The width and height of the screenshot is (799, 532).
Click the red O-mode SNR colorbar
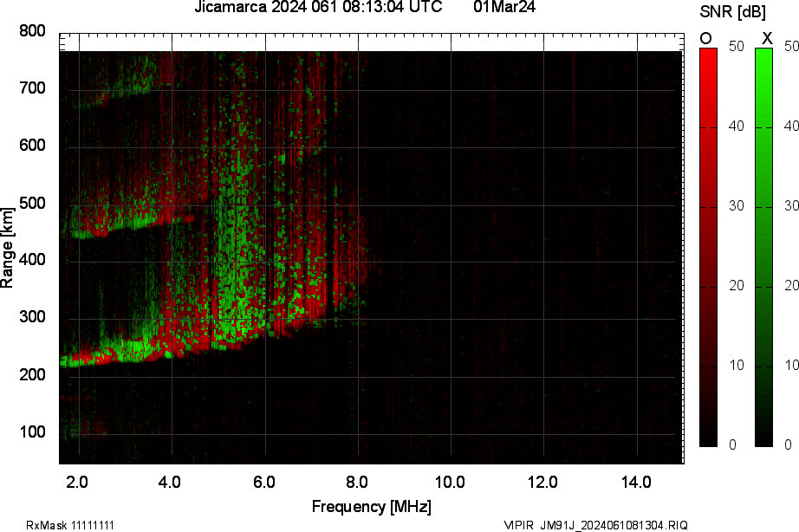point(708,247)
